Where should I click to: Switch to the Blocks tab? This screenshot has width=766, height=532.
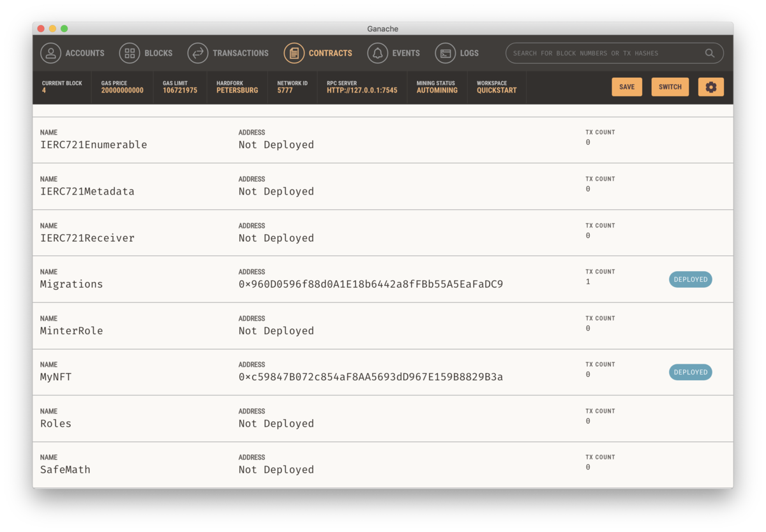[158, 53]
